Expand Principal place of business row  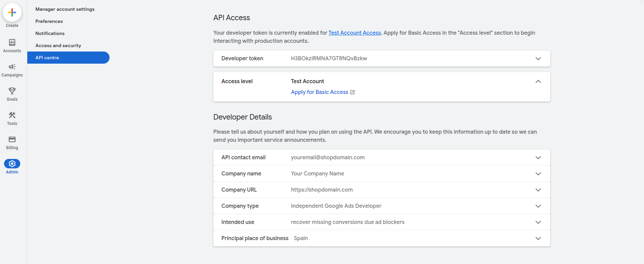538,238
